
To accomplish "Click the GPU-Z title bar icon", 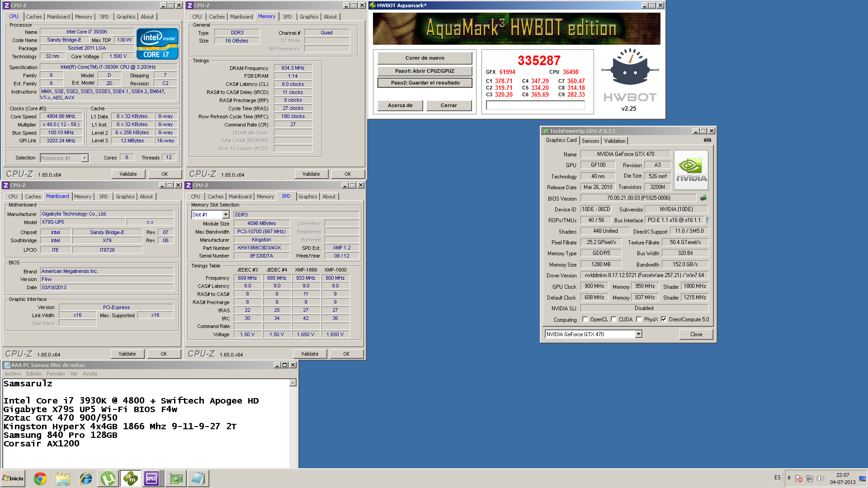I will [546, 131].
